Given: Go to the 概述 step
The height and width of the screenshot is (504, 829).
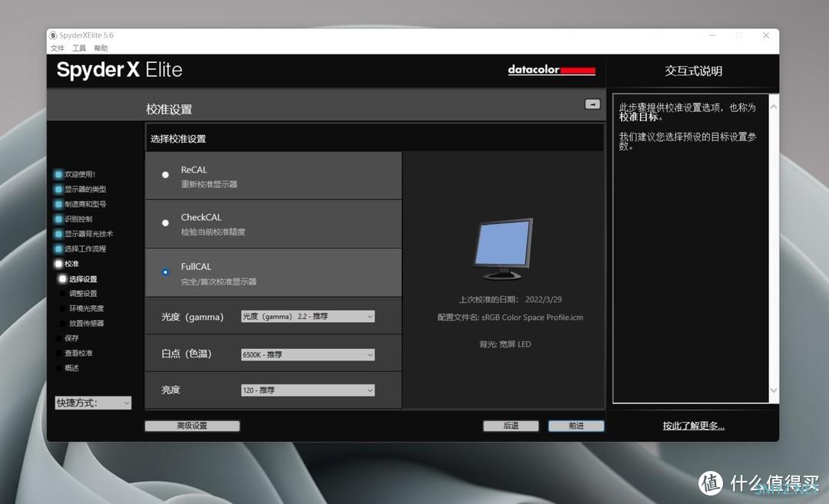Looking at the screenshot, I should click(x=71, y=367).
